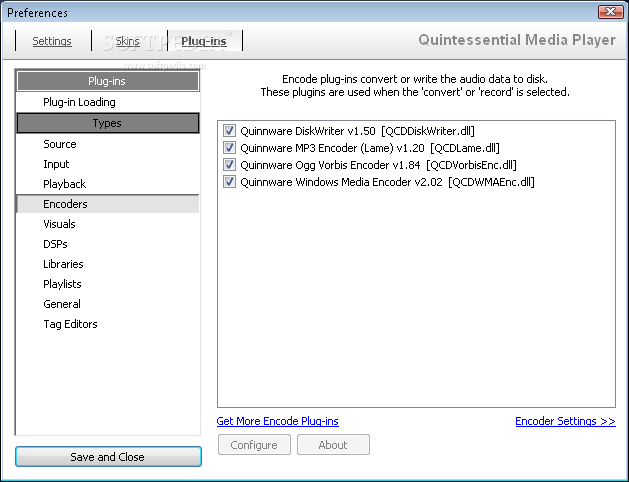
Task: Select Input plug-in type
Action: click(108, 164)
